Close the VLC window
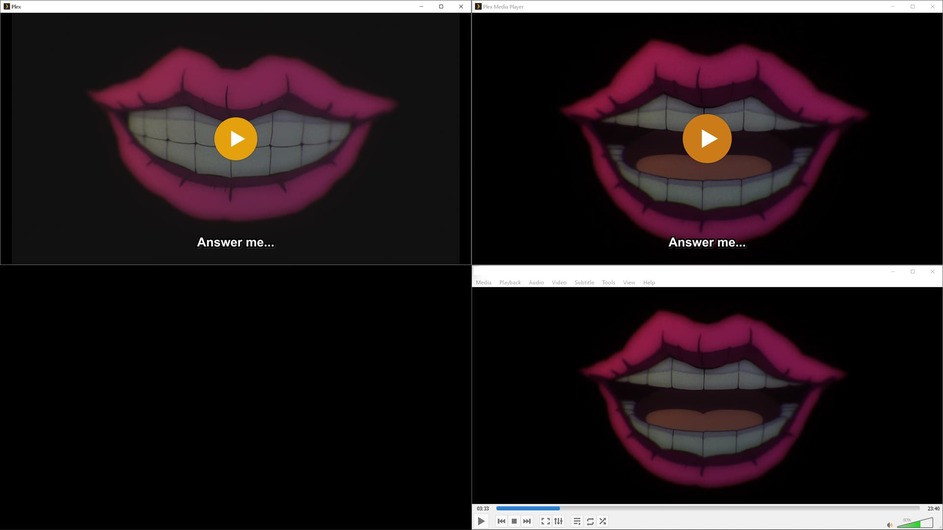This screenshot has width=943, height=530. tap(932, 271)
